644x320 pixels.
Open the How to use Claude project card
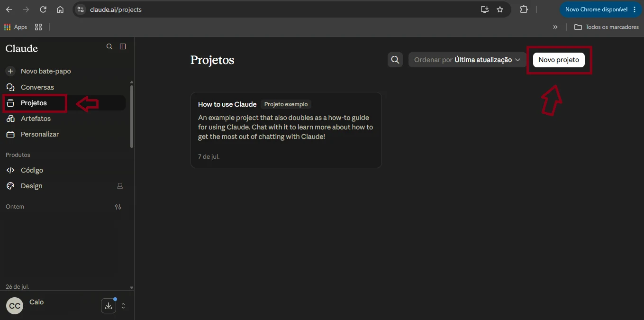[286, 130]
